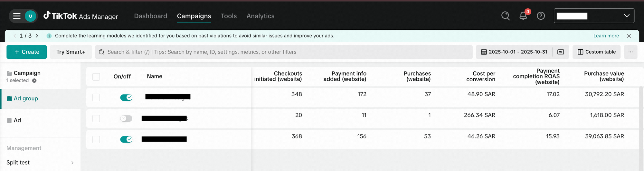The width and height of the screenshot is (644, 171).
Task: Open the three-dots more options menu
Action: 630,52
